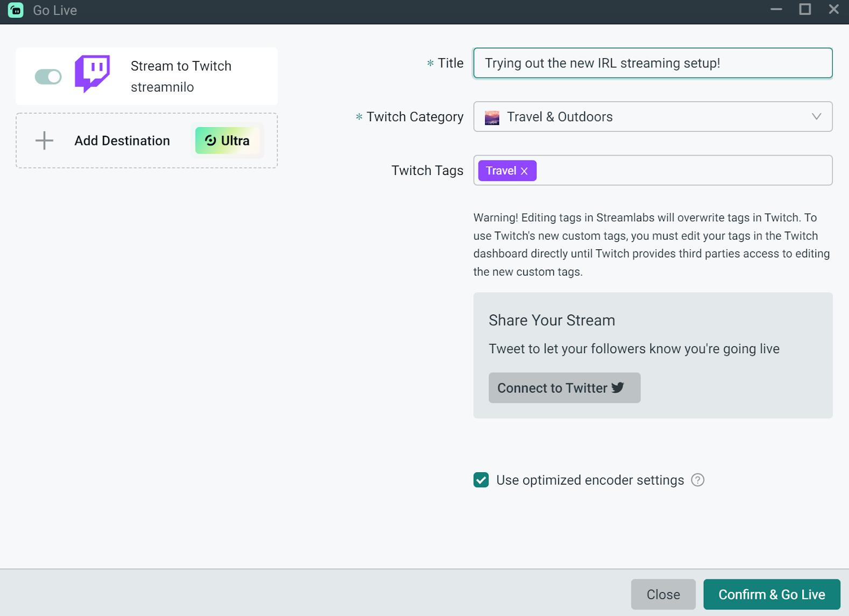Click the Twitter bird icon

[618, 388]
